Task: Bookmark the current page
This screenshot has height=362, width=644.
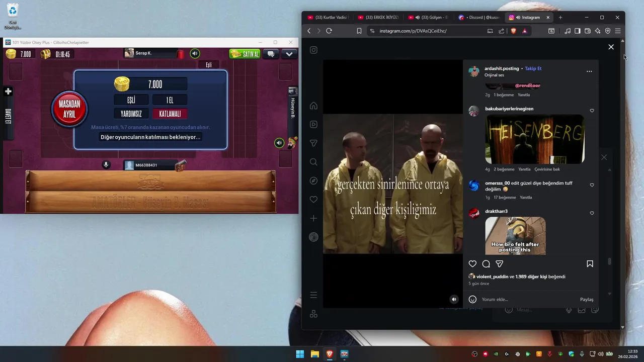Action: [359, 31]
